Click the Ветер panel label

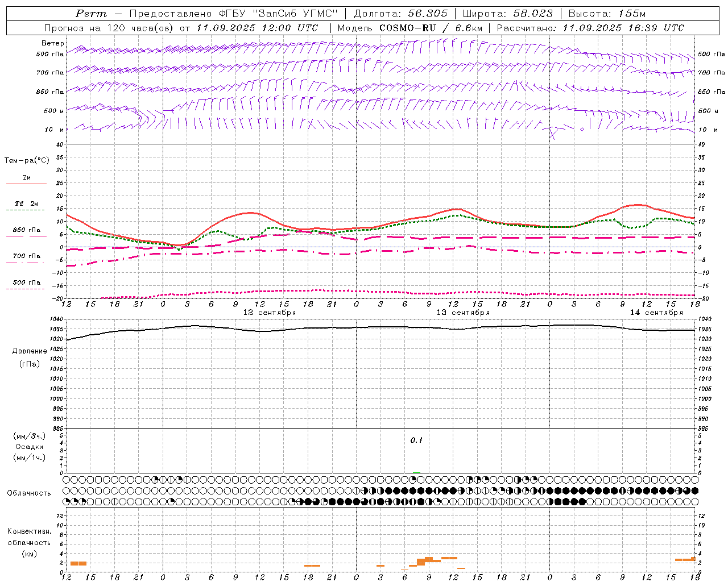coord(53,43)
